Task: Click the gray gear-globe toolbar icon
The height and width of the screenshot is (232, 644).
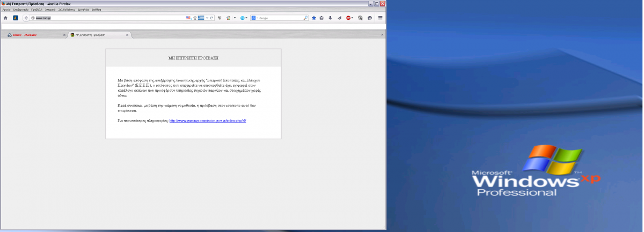Action: [360, 18]
